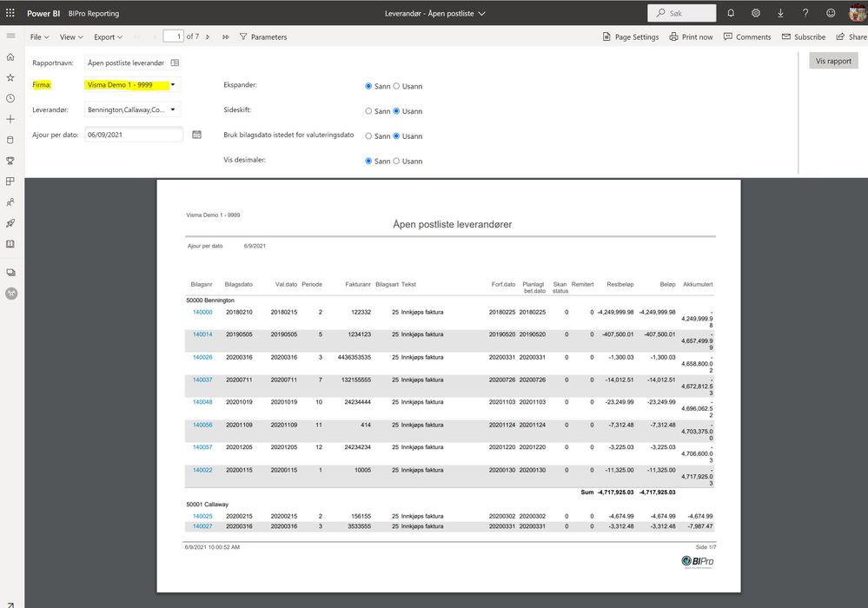
Task: Click the Create plus icon in the sidebar
Action: tap(10, 119)
